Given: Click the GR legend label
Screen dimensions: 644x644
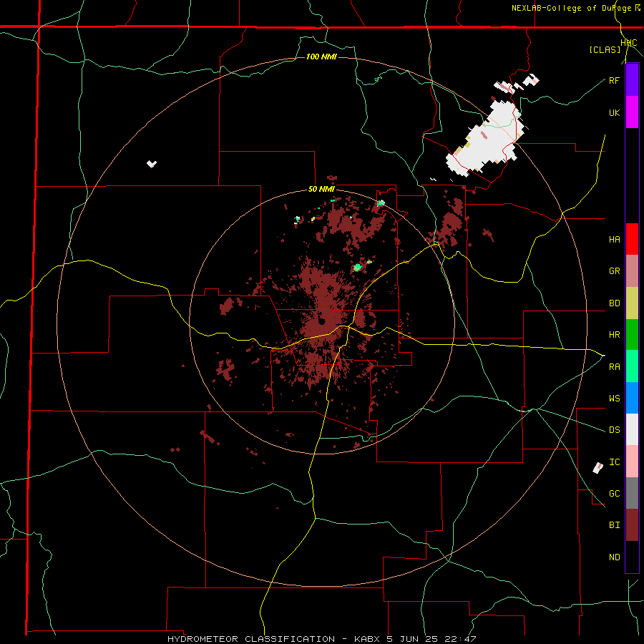Looking at the screenshot, I should (x=615, y=271).
